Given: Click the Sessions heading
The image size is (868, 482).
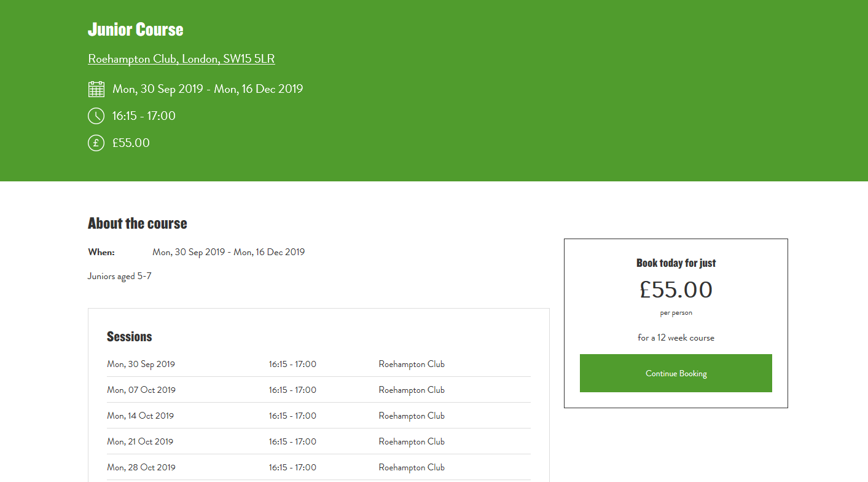Looking at the screenshot, I should point(129,336).
